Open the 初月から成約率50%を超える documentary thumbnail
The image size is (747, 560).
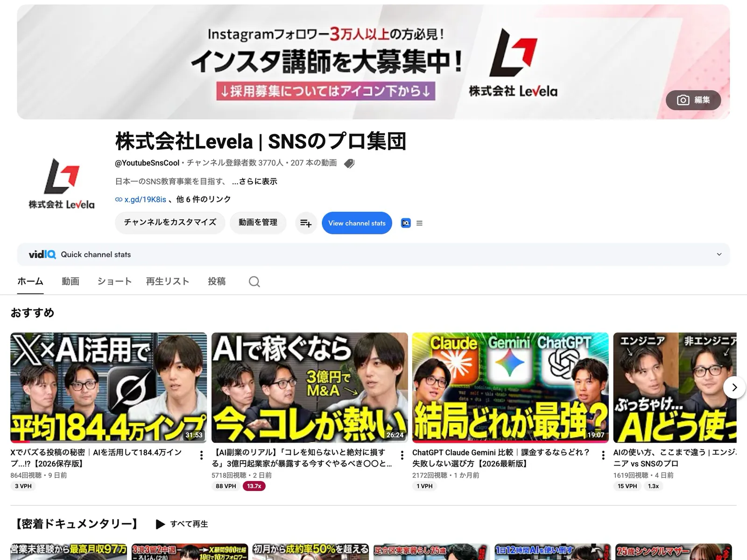click(x=310, y=552)
